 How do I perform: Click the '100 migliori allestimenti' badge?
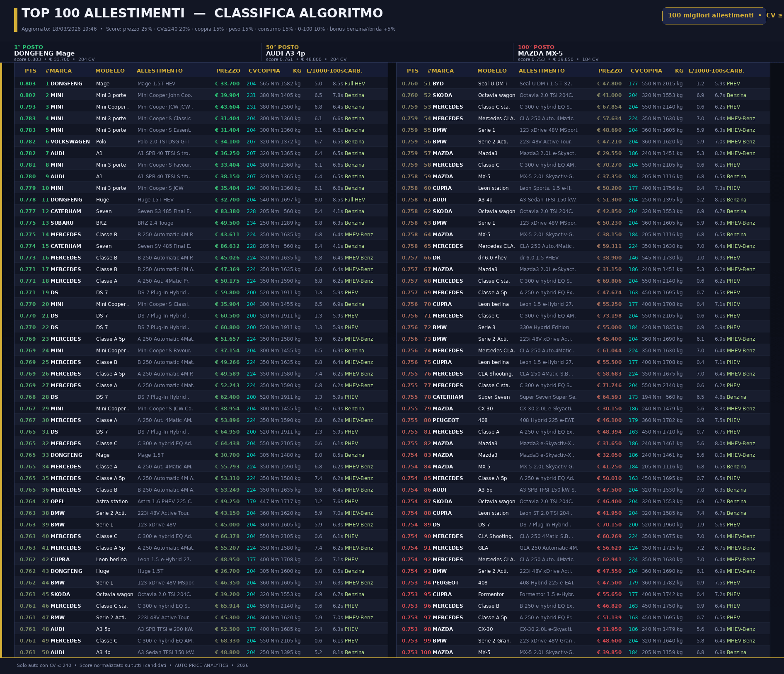(714, 16)
